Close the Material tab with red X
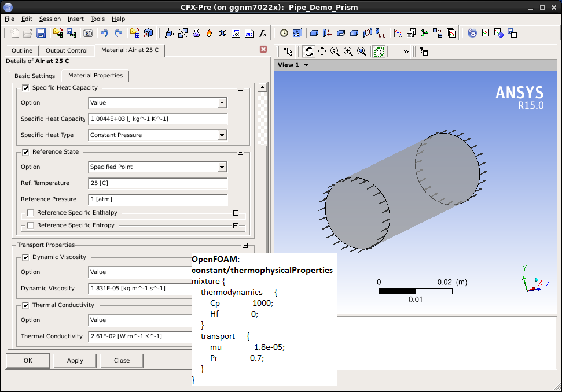The width and height of the screenshot is (562, 392). coord(263,49)
